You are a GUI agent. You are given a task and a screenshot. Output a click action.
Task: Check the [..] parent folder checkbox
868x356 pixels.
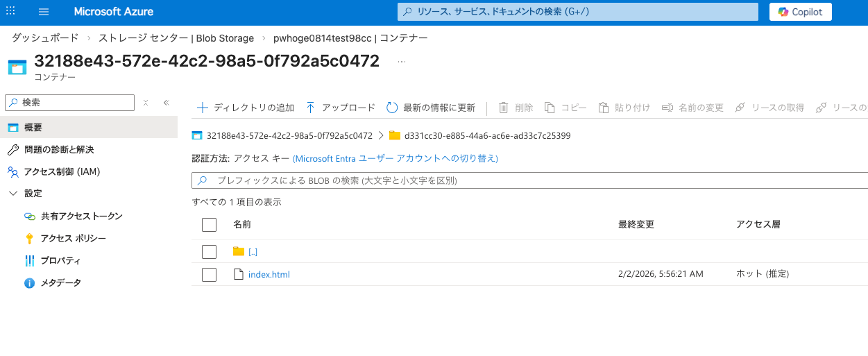pos(209,252)
